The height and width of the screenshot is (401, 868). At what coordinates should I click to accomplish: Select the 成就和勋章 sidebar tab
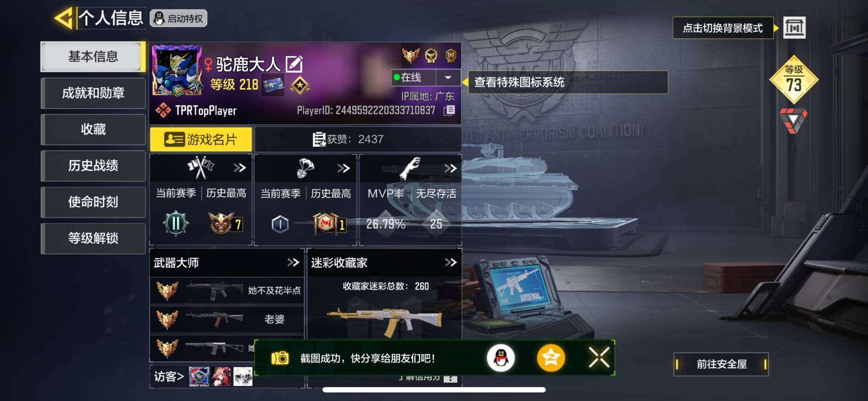[x=93, y=93]
